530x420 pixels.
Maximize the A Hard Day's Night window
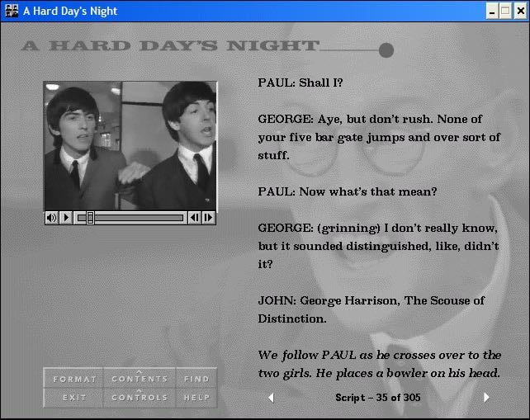(x=505, y=12)
